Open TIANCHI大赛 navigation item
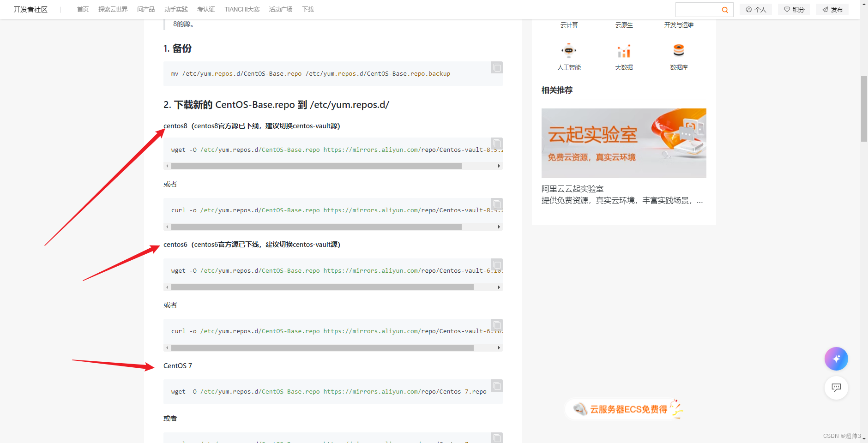 pos(242,9)
